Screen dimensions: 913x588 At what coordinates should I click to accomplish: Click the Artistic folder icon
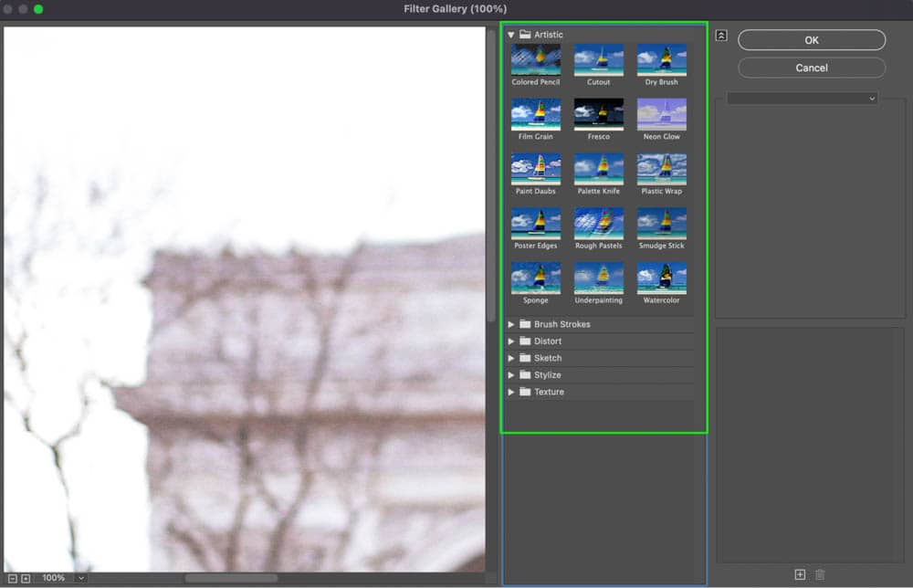[525, 35]
